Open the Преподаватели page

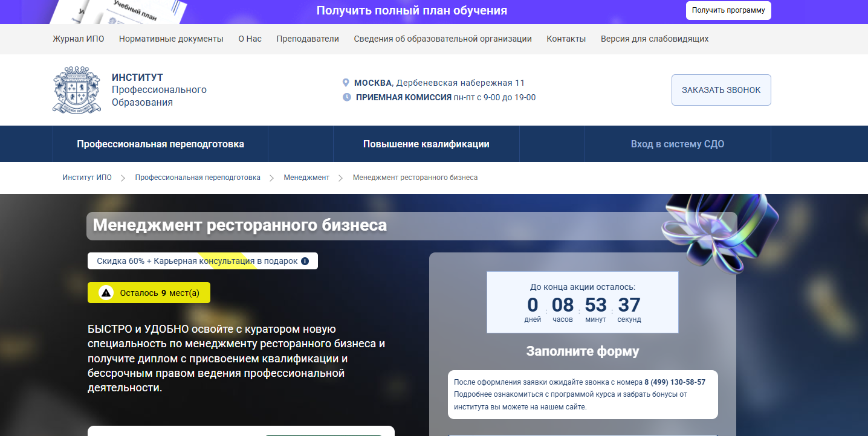pos(308,39)
